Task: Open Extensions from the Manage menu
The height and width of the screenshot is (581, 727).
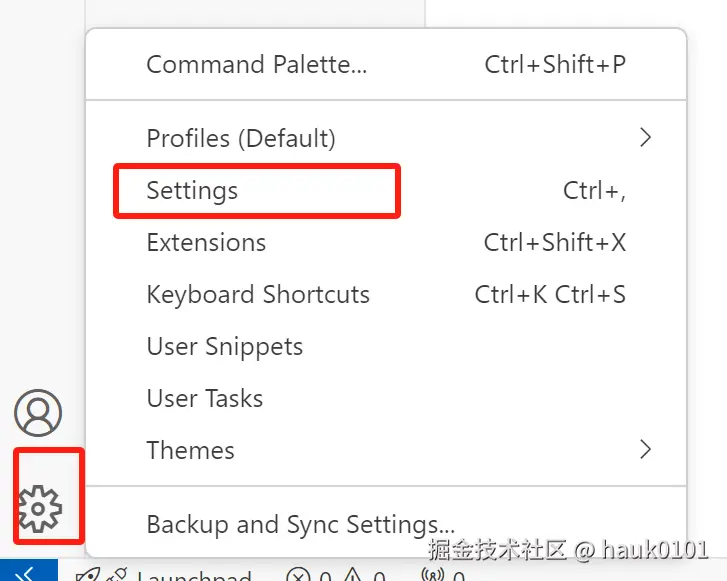Action: coord(206,242)
